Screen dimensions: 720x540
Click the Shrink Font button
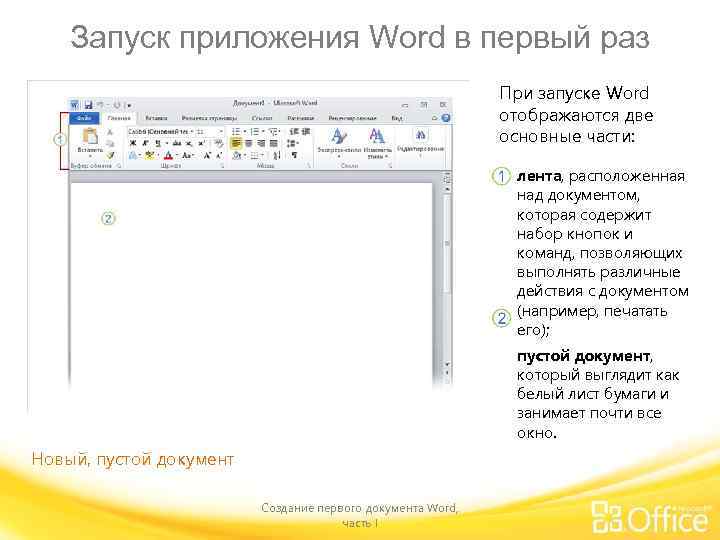219,155
